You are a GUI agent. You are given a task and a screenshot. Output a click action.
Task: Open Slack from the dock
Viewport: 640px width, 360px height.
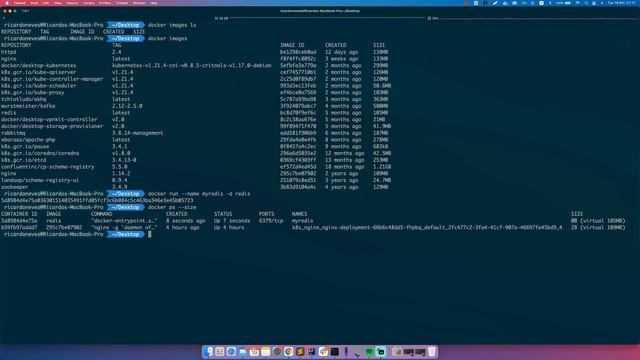coord(323,351)
